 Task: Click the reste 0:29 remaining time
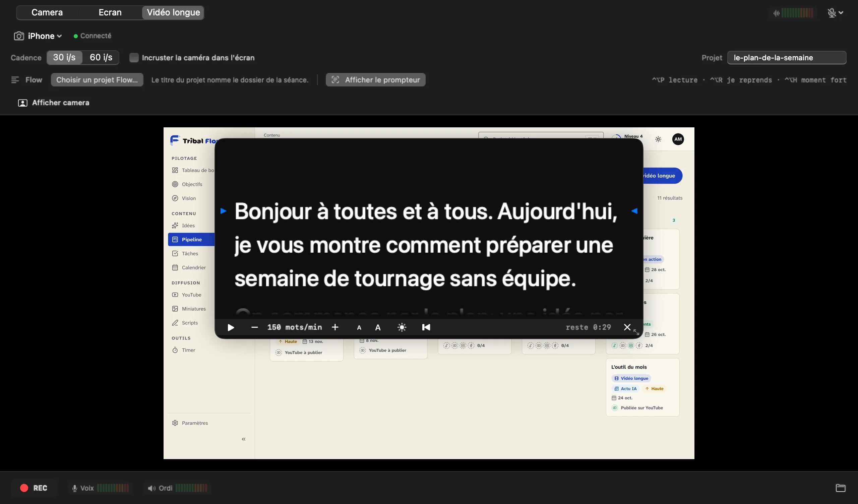[x=588, y=327]
